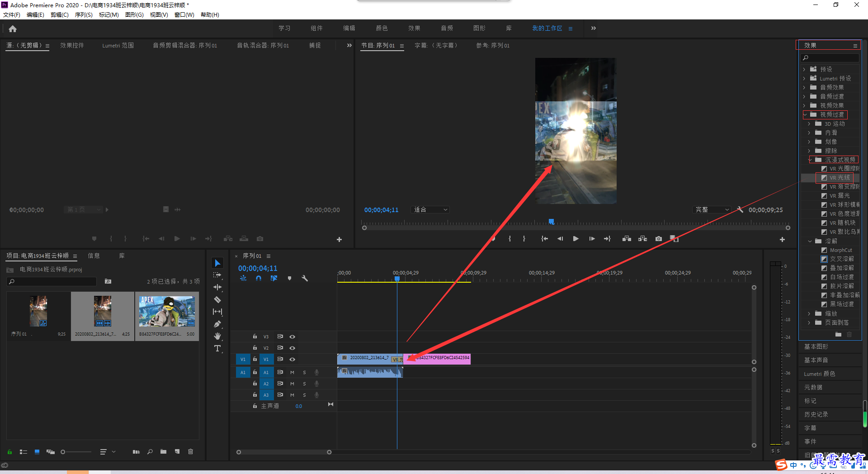Expand the 预设 folder in Effects
This screenshot has width=868, height=474.
[x=804, y=70]
